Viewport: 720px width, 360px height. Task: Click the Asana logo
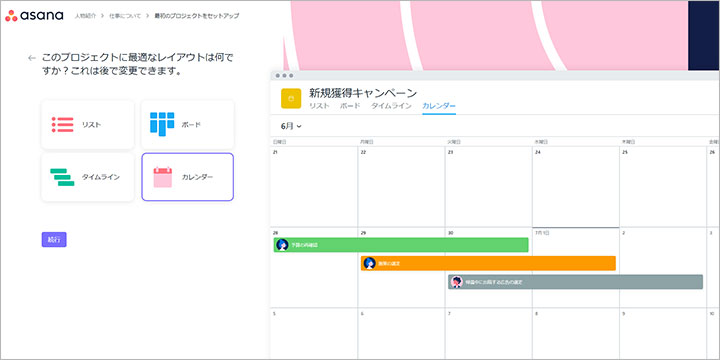click(34, 15)
